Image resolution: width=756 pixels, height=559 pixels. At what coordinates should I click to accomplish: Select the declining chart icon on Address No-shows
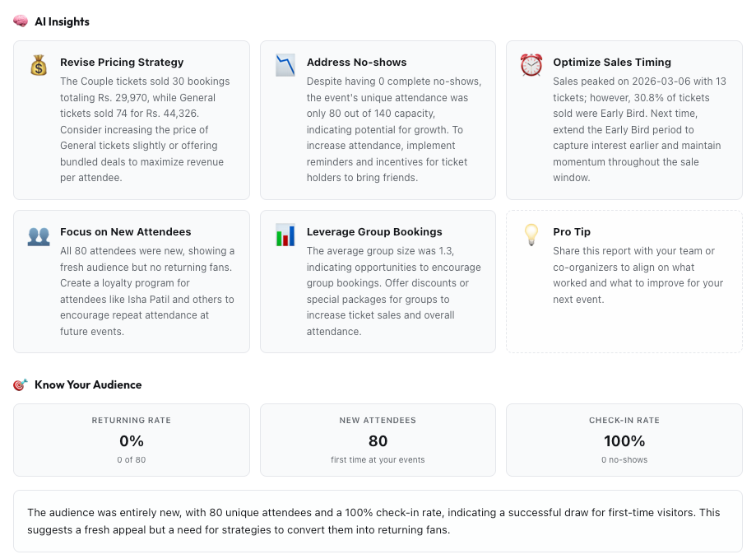pyautogui.click(x=285, y=63)
